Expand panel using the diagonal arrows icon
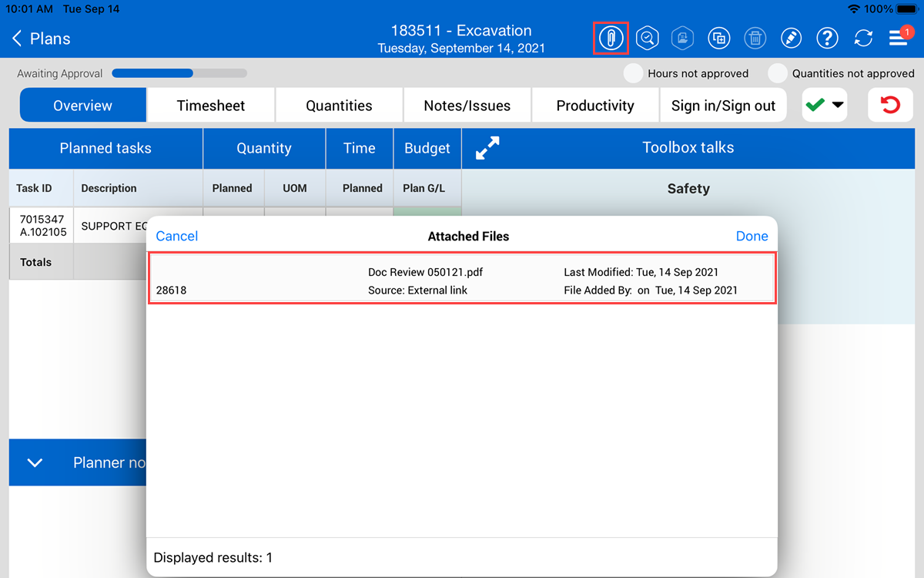 [x=487, y=148]
